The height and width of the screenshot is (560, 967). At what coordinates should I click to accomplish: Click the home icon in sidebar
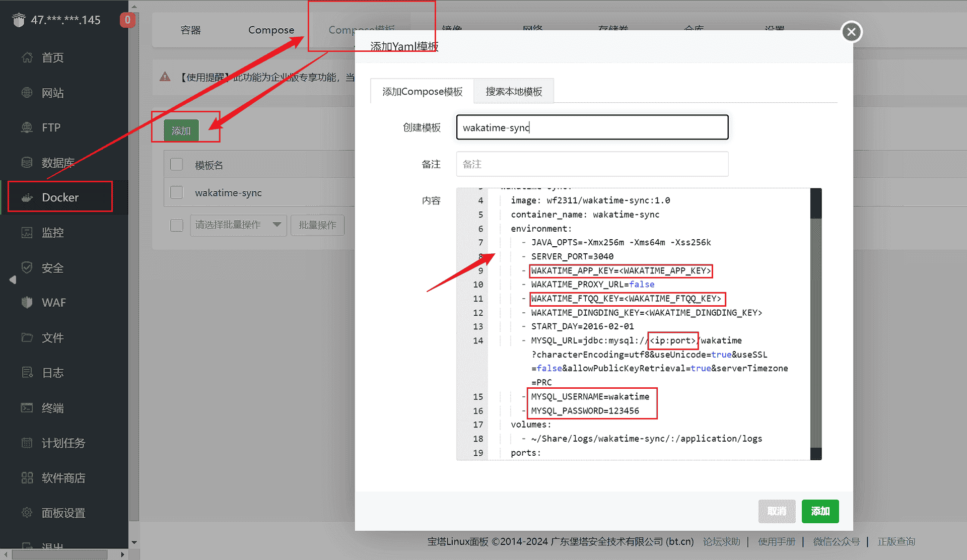click(27, 57)
